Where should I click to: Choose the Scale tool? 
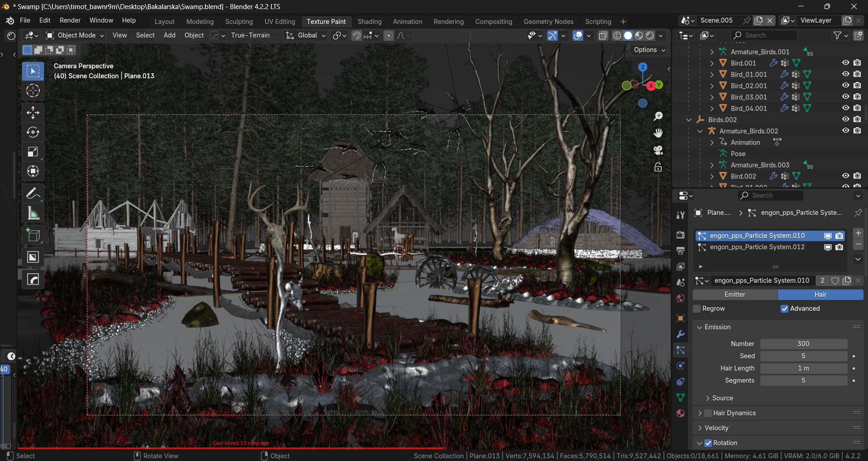click(33, 152)
